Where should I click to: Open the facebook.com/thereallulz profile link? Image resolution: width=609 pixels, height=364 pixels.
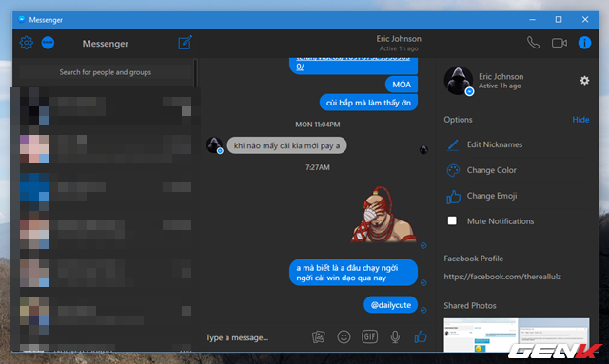pyautogui.click(x=502, y=277)
